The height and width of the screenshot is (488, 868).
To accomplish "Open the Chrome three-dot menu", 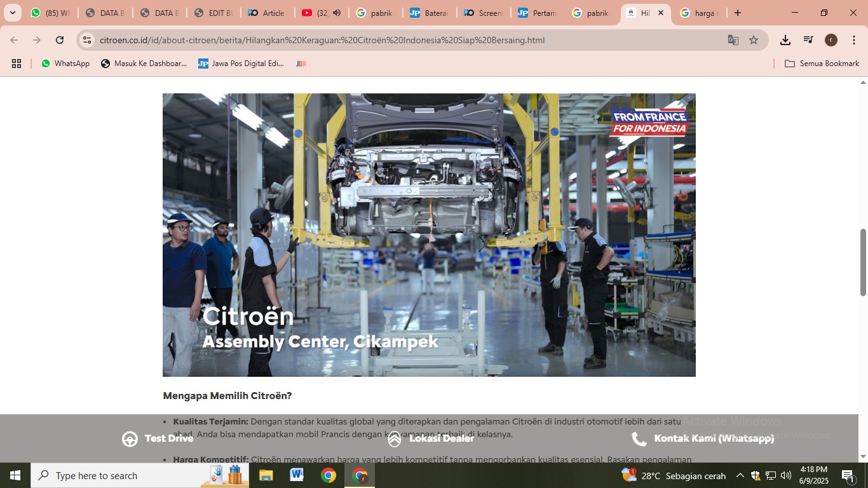I will pos(854,40).
